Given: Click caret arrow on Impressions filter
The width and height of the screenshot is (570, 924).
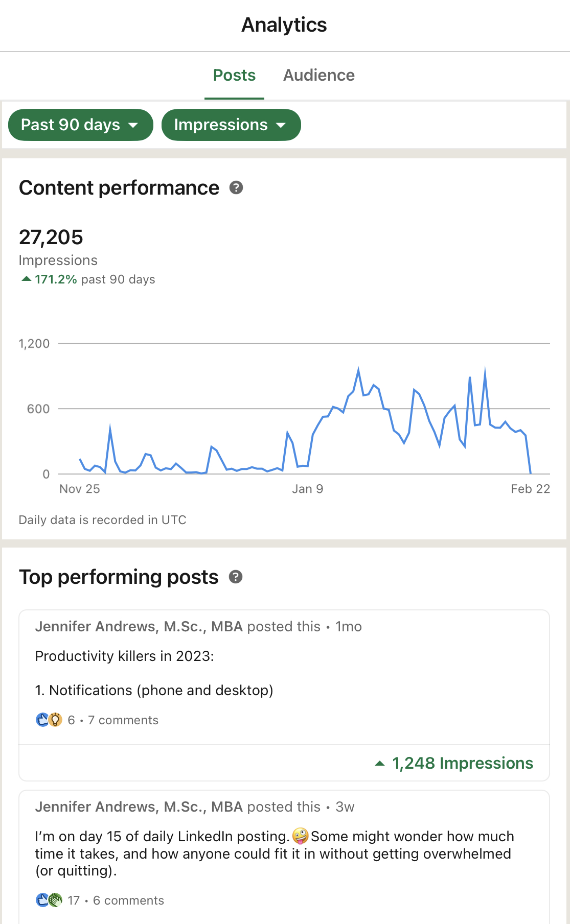Looking at the screenshot, I should (x=281, y=125).
